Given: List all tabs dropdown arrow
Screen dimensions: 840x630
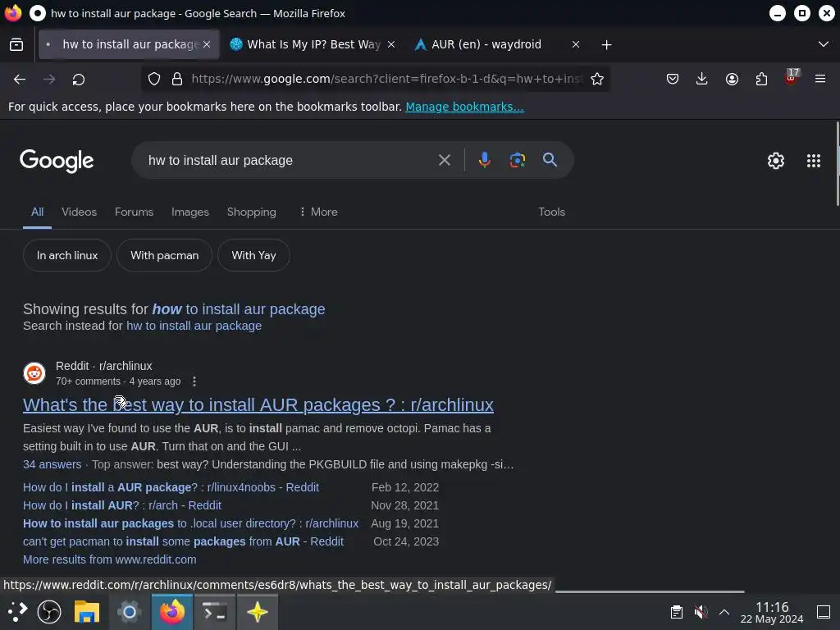Looking at the screenshot, I should pyautogui.click(x=824, y=44).
